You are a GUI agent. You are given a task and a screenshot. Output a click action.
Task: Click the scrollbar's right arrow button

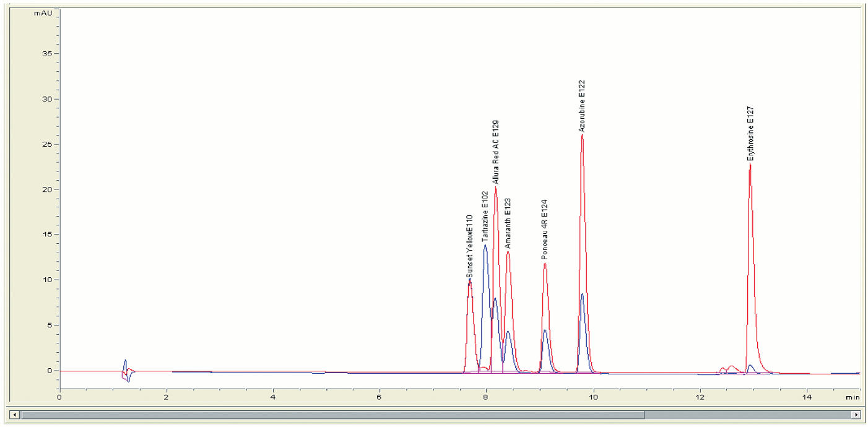[x=856, y=414]
